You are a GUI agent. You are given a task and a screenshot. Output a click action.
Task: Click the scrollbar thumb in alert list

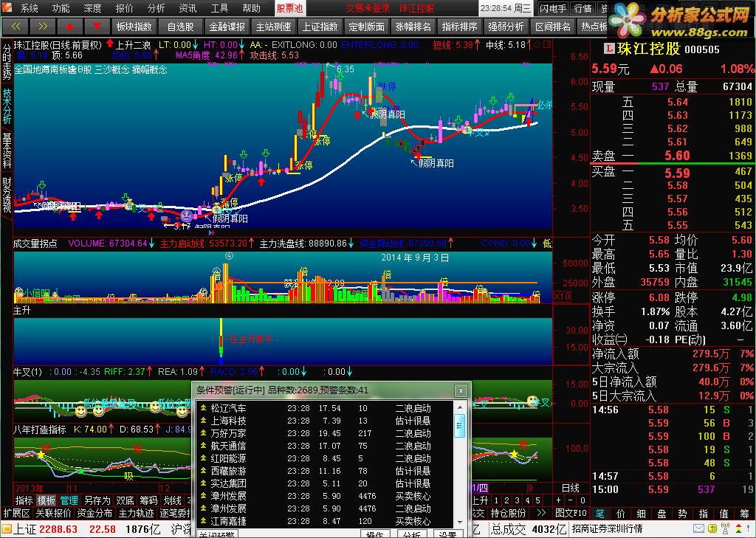pos(460,425)
